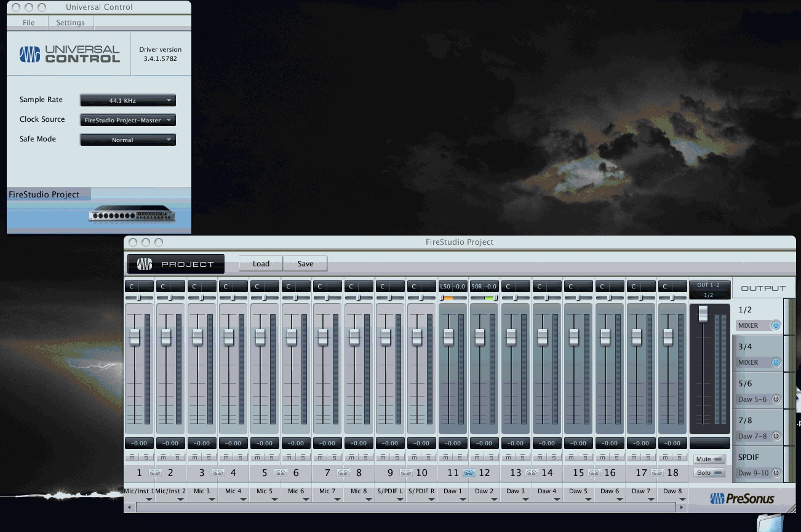Click the power icon for SPDIF output
Screen dimensions: 801x532
coord(776,473)
